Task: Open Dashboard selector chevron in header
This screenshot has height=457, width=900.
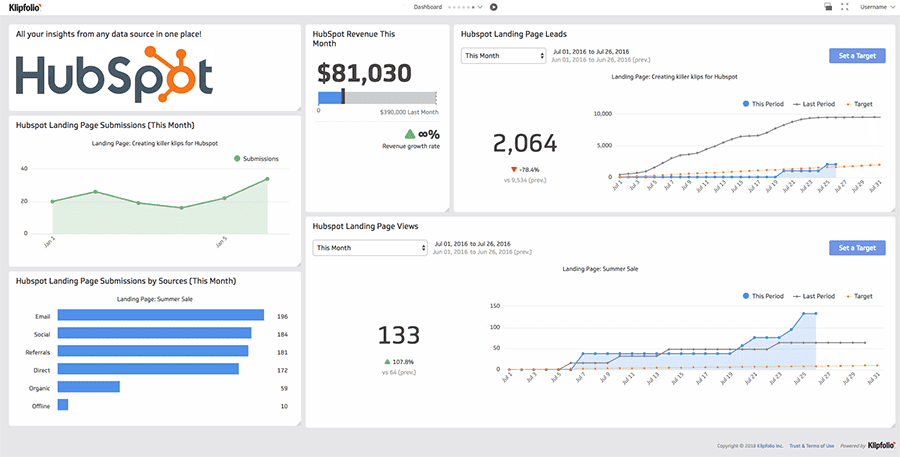Action: 480,7
